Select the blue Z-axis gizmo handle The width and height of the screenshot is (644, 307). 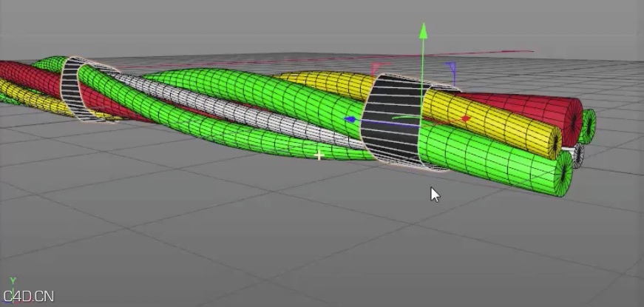(350, 120)
